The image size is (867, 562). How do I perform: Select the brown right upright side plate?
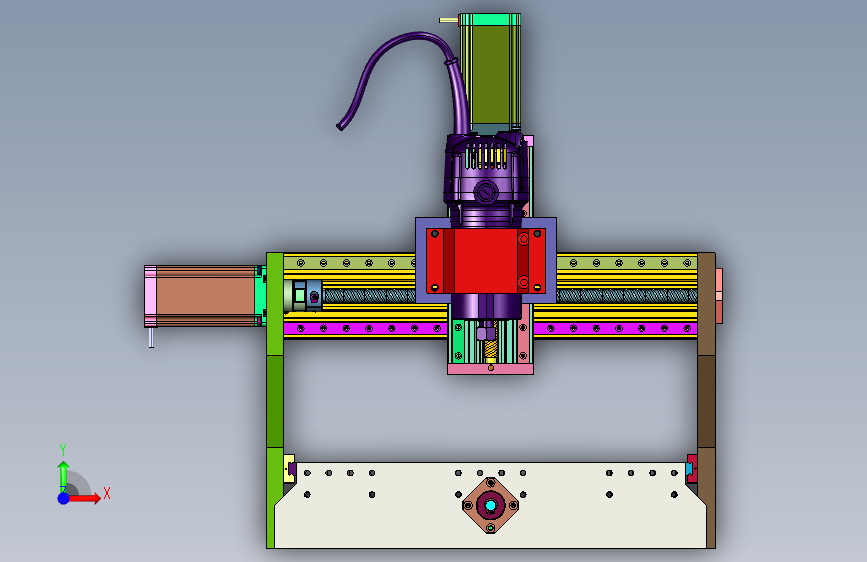coord(706,400)
